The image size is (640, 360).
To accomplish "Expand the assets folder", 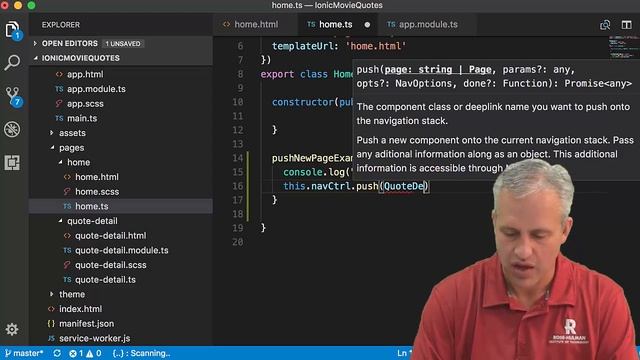I will pyautogui.click(x=72, y=133).
